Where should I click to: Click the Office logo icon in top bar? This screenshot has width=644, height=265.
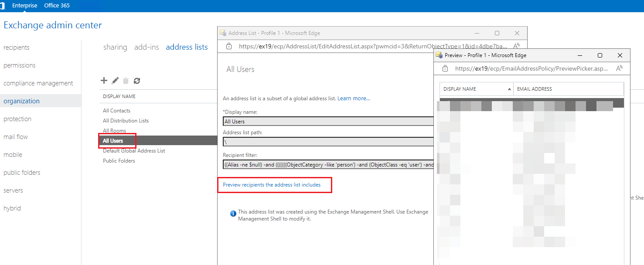click(x=2, y=6)
